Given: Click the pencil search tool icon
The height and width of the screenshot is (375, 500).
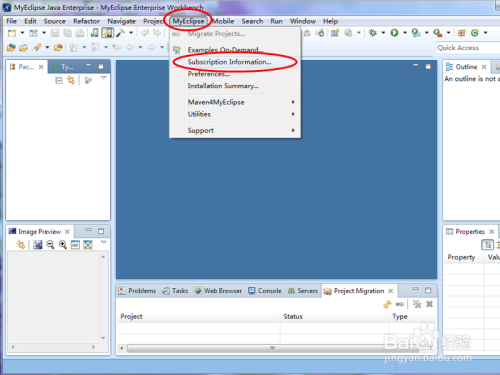Looking at the screenshot, I should [37, 48].
